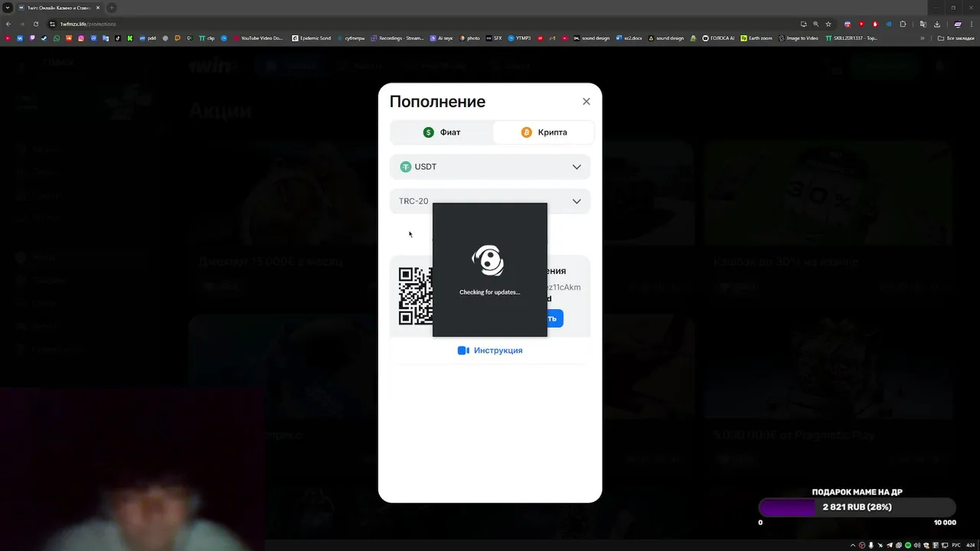Open the tab search dropdown arrow
Viewport: 980px width, 551px height.
(7, 8)
